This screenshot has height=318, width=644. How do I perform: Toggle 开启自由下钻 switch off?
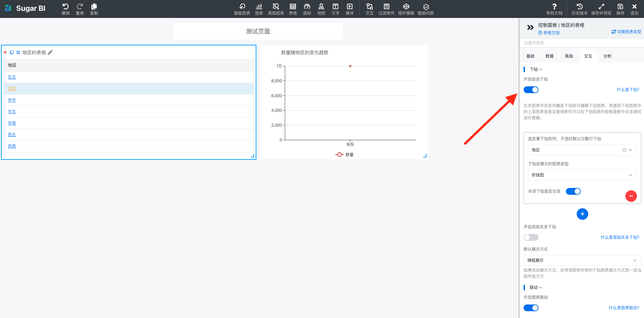pyautogui.click(x=531, y=90)
